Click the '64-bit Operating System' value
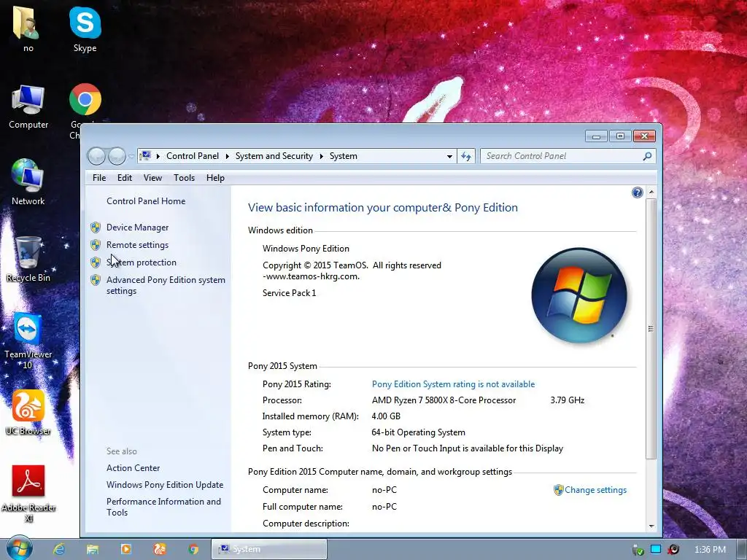 coord(418,432)
